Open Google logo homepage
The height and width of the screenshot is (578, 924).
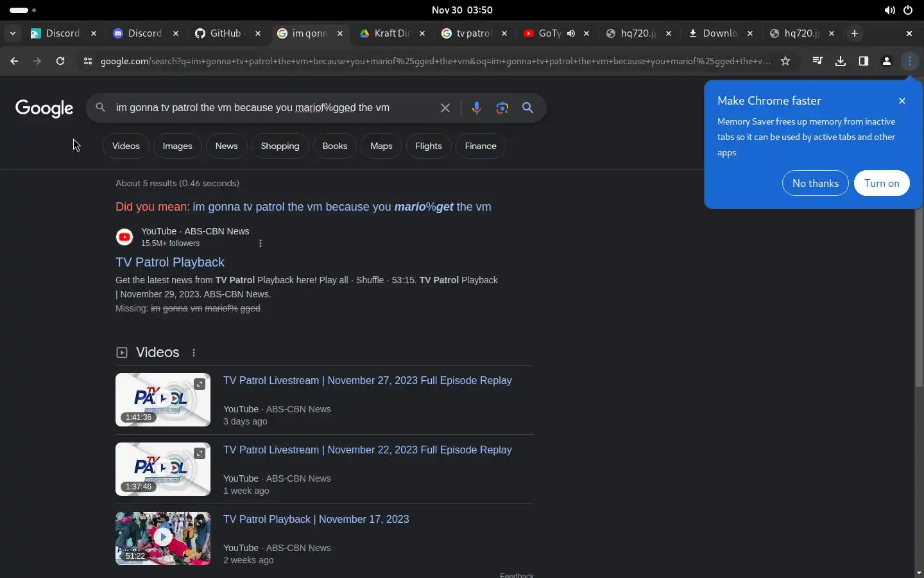[x=44, y=109]
